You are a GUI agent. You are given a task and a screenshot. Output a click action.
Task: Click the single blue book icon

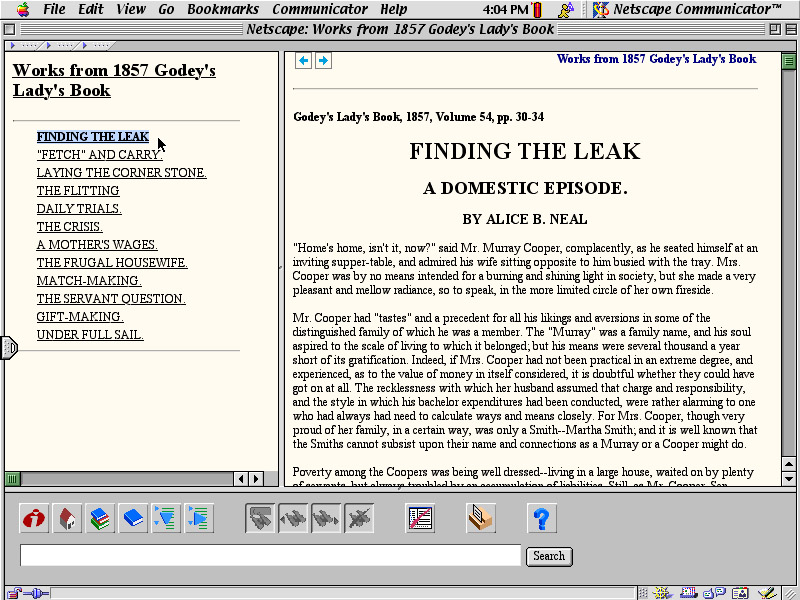tap(133, 518)
